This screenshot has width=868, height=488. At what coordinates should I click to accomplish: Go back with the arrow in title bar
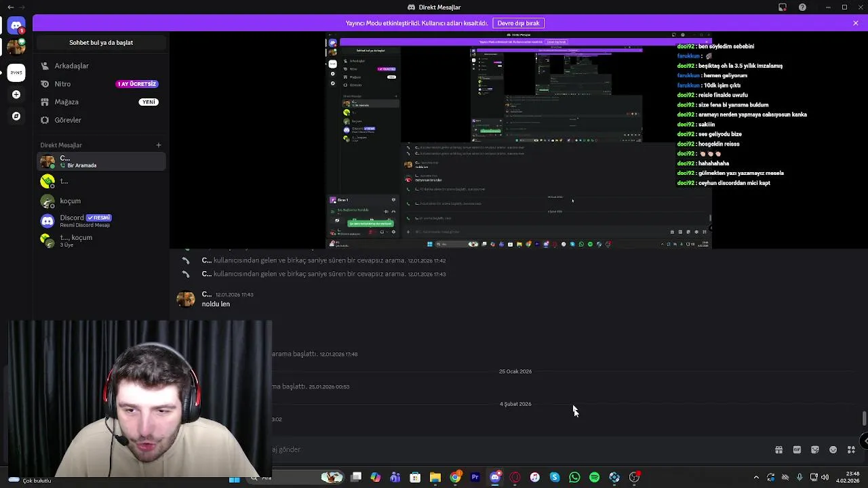click(x=10, y=7)
